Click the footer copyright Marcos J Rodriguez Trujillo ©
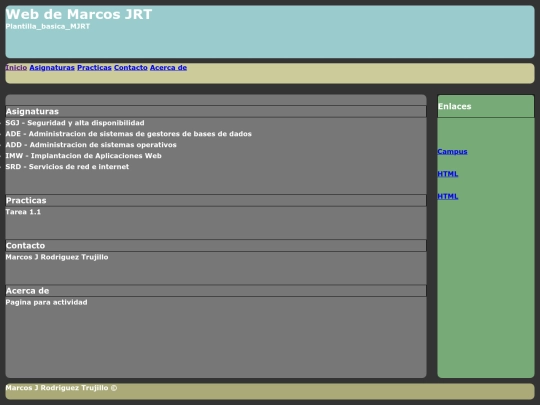This screenshot has height=405, width=540. [61, 388]
